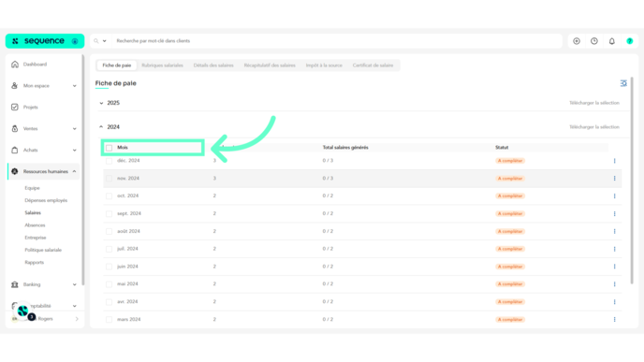Image resolution: width=644 pixels, height=362 pixels.
Task: Click the plus add icon in top bar
Action: point(577,41)
